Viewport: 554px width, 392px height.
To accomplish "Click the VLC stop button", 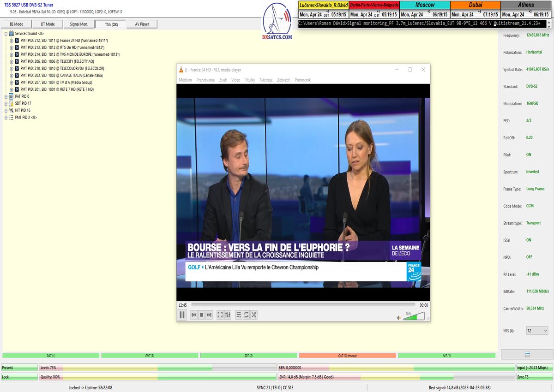I will click(201, 315).
